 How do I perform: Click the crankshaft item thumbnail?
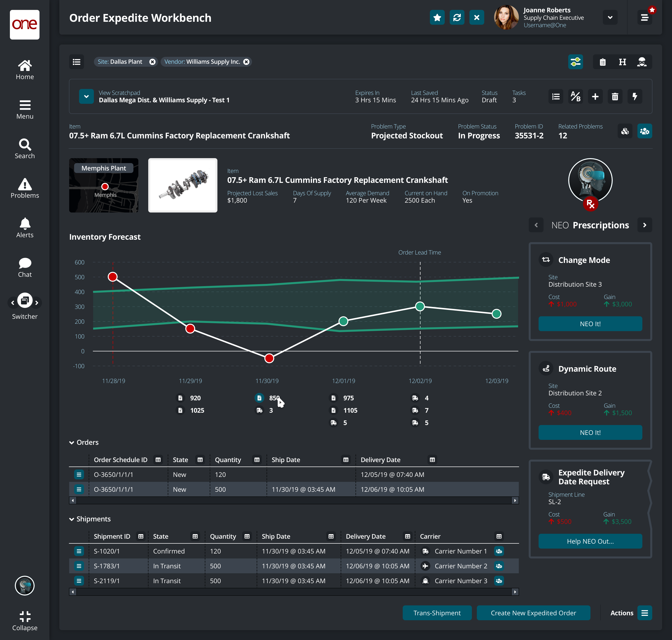pos(183,185)
